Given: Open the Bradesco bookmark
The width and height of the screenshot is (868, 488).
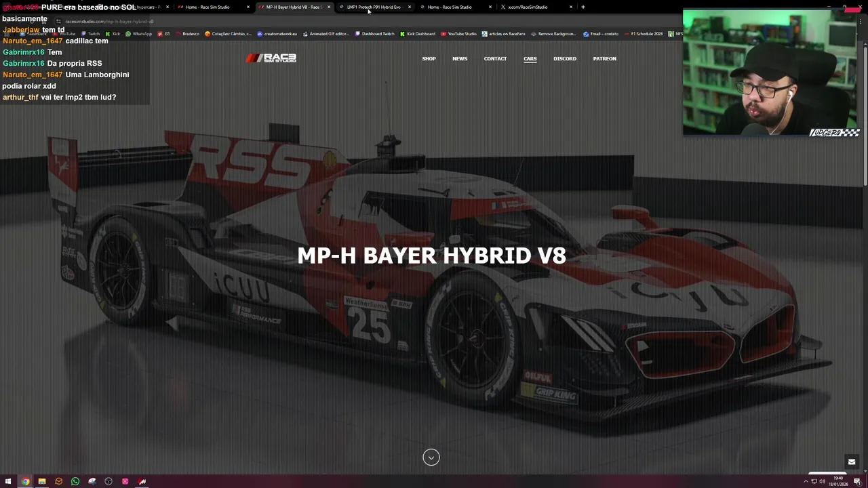Looking at the screenshot, I should [x=187, y=34].
